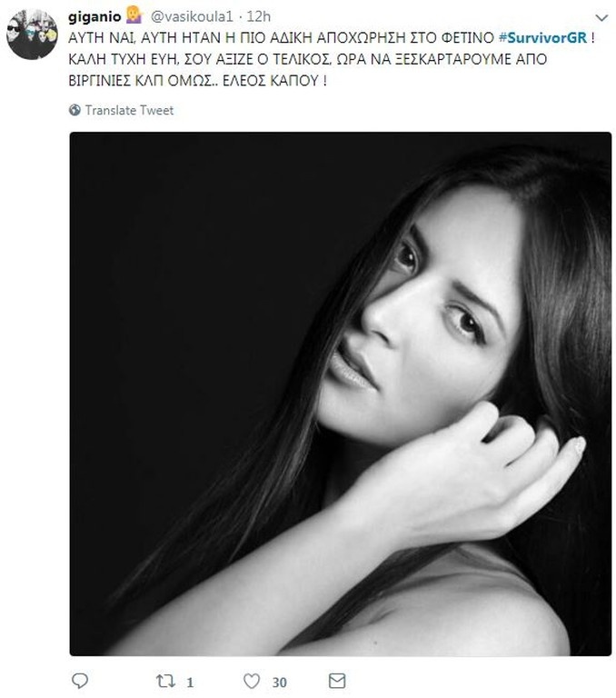Open the giganio display name
The height and width of the screenshot is (698, 616).
coord(94,16)
